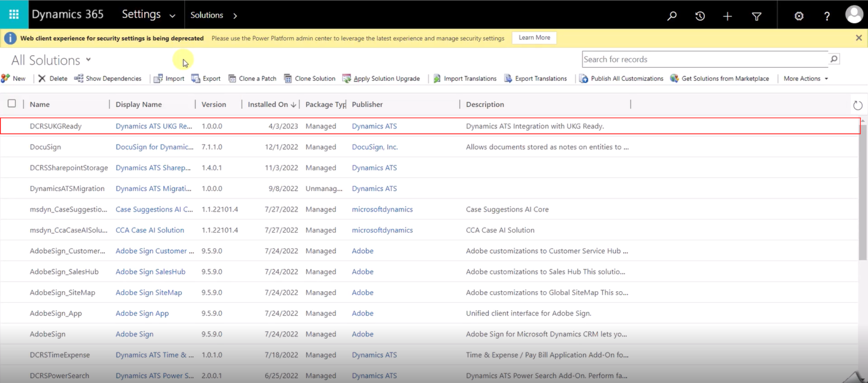The image size is (868, 383).
Task: Click Import solution command
Action: (169, 78)
